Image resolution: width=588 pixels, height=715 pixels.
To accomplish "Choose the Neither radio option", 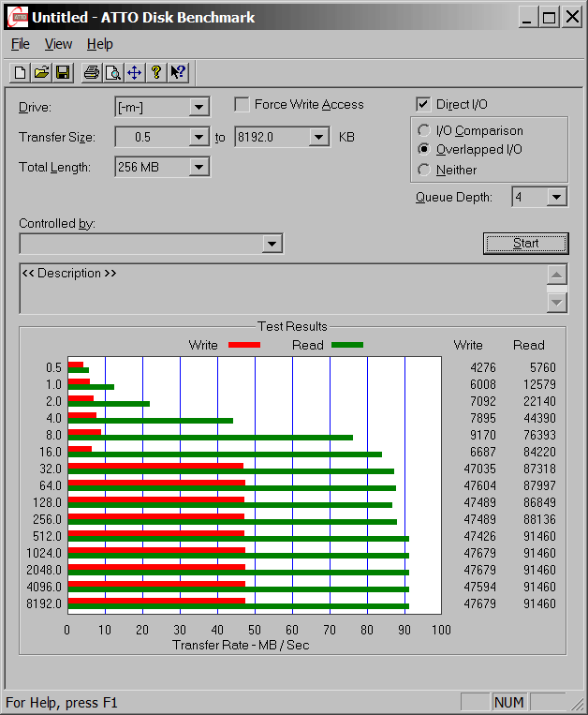I will [424, 170].
